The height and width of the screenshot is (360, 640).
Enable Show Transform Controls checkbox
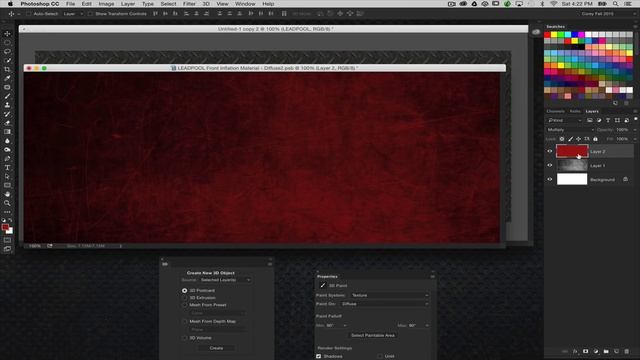90,14
